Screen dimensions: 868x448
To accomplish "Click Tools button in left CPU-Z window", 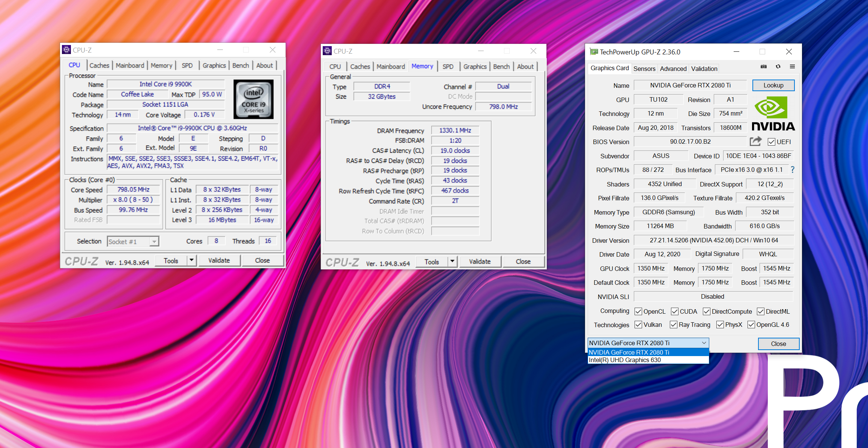I will 171,260.
